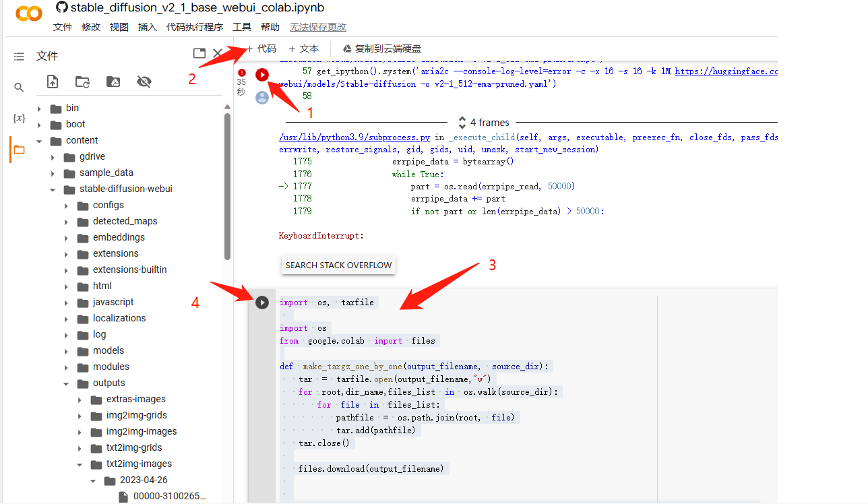
Task: Open the 代码执行程序 menu
Action: point(195,27)
